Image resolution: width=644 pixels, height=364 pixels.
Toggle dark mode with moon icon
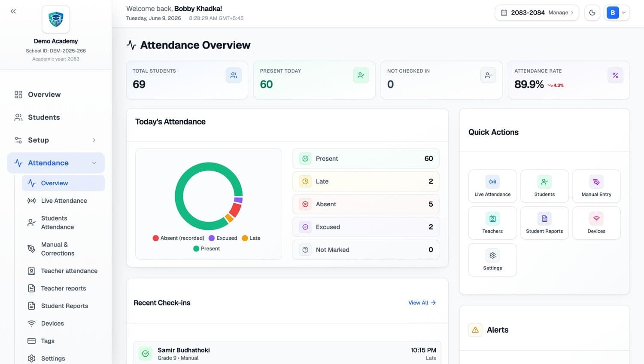pyautogui.click(x=592, y=12)
